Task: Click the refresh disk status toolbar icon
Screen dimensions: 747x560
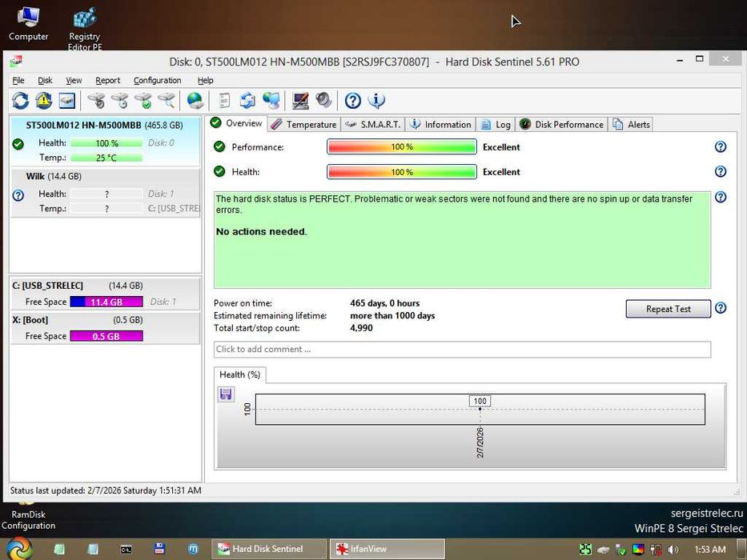Action: pos(21,101)
